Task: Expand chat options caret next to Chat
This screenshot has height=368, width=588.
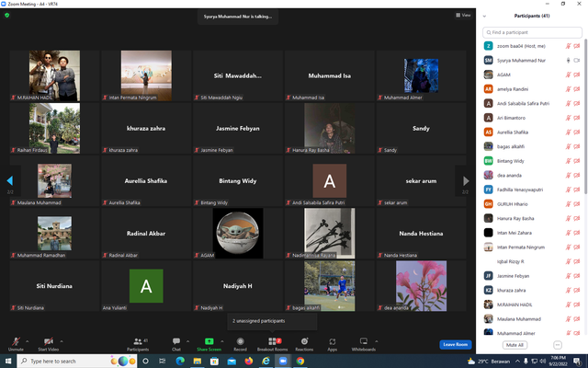Action: 187,341
